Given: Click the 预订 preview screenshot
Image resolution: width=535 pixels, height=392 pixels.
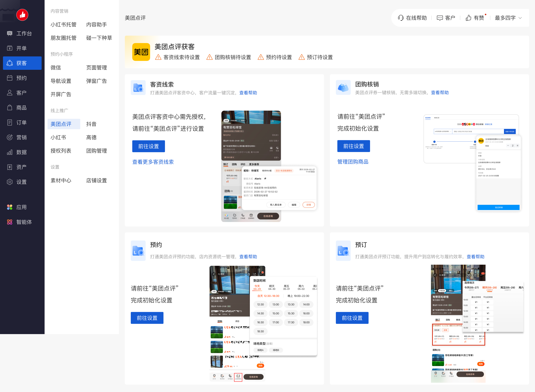Looking at the screenshot, I should point(477,324).
